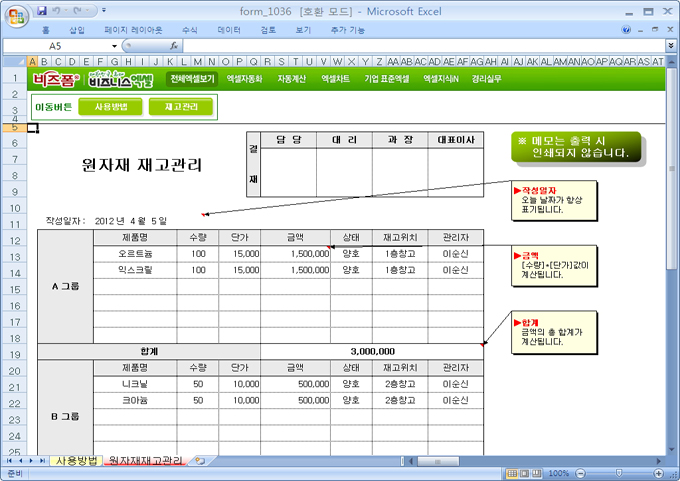
Task: Switch to Page Break Preview in status bar
Action: tap(537, 473)
